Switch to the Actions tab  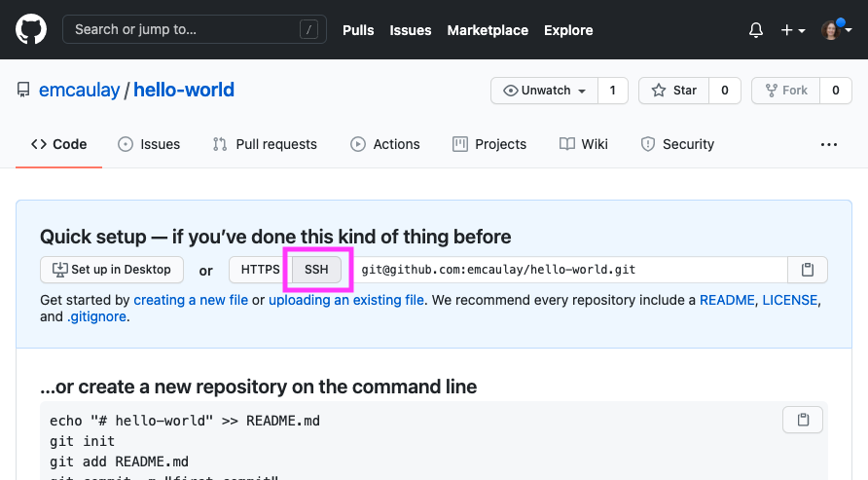tap(385, 144)
